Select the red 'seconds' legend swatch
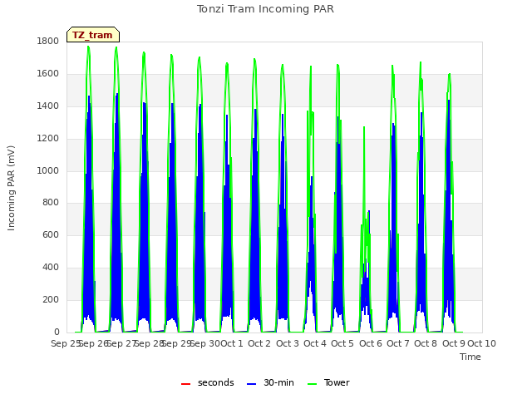The height and width of the screenshot is (399, 532). pos(185,384)
